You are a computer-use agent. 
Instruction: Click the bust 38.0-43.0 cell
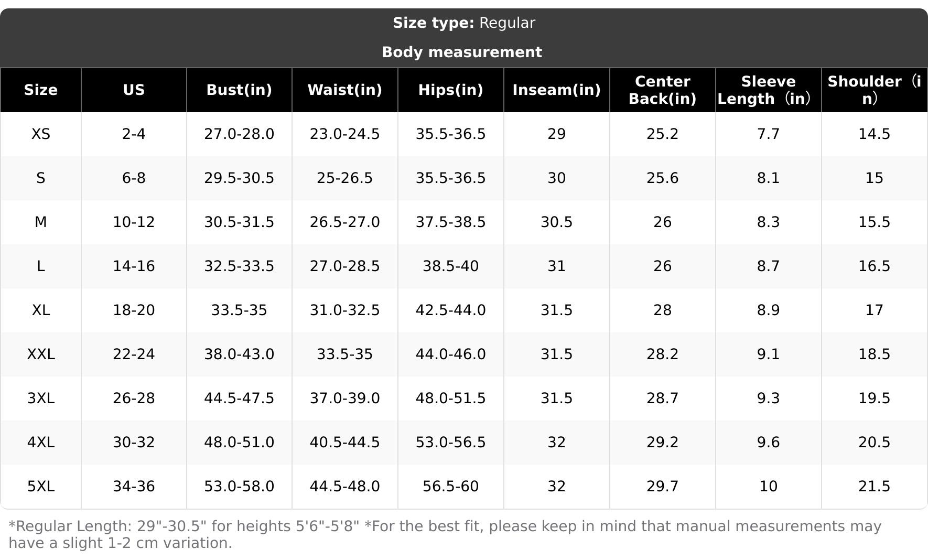click(x=239, y=354)
